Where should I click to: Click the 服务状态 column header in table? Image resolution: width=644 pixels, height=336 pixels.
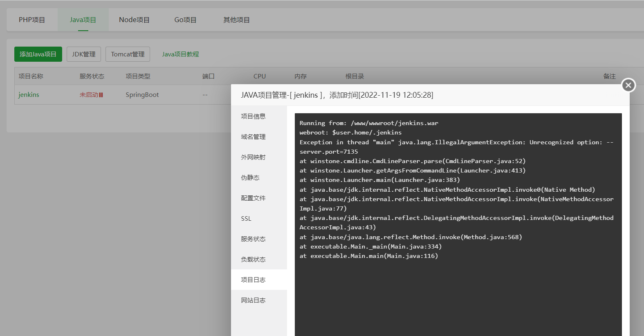click(x=92, y=76)
